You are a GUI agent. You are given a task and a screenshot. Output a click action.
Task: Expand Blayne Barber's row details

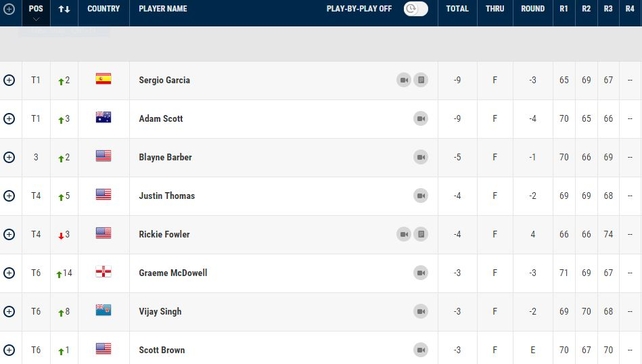(9, 157)
